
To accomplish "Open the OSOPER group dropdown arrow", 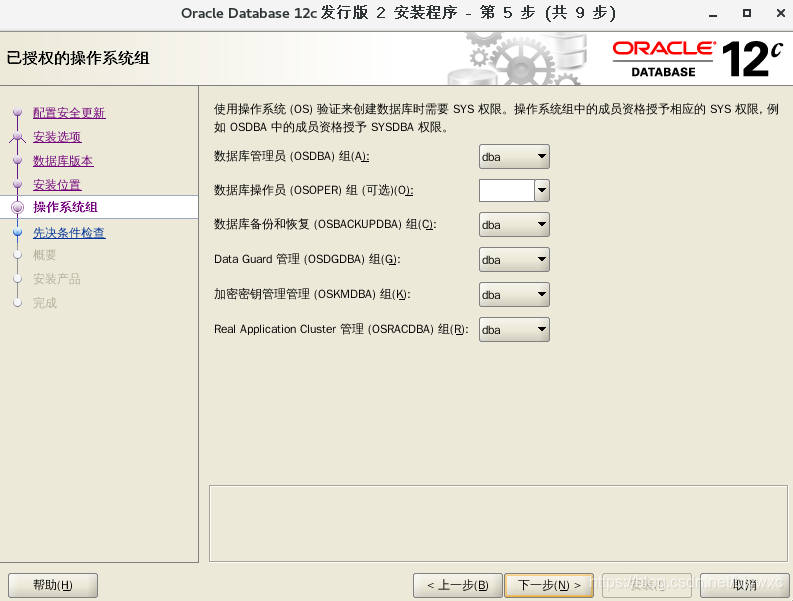I will click(x=542, y=191).
